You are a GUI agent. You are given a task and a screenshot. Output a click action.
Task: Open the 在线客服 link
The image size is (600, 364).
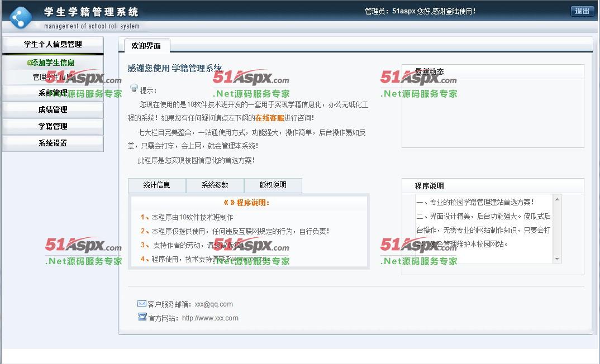click(269, 118)
